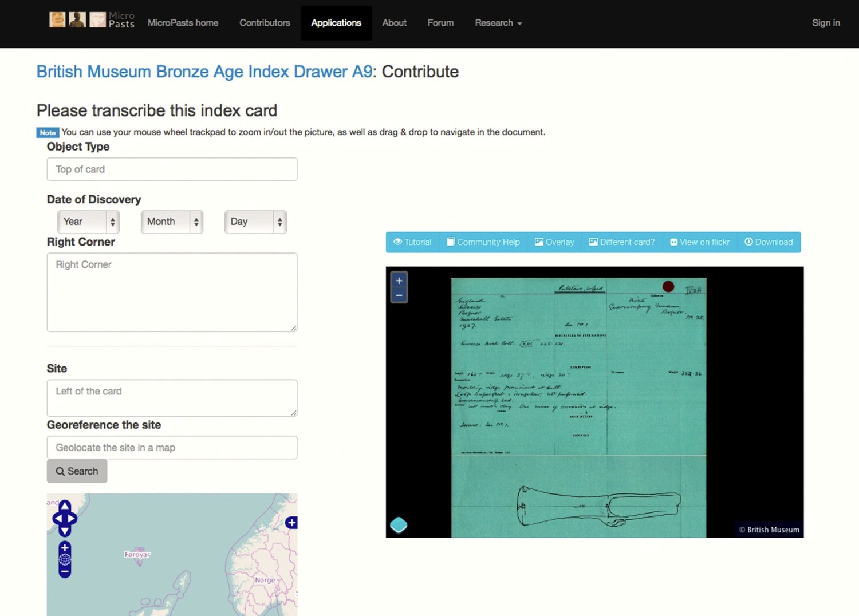Screen dimensions: 859x616
Task: Open the Contributors page
Action: tap(265, 23)
